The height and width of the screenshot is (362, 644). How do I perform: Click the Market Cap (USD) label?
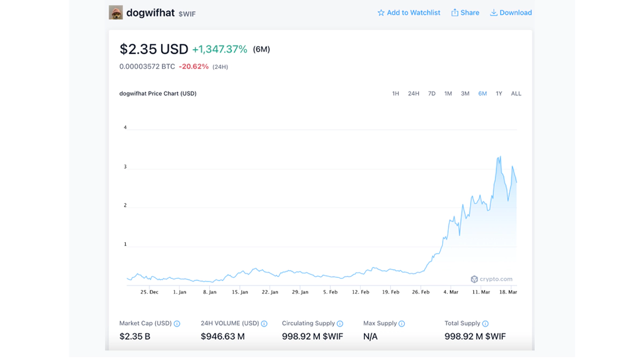[145, 324]
